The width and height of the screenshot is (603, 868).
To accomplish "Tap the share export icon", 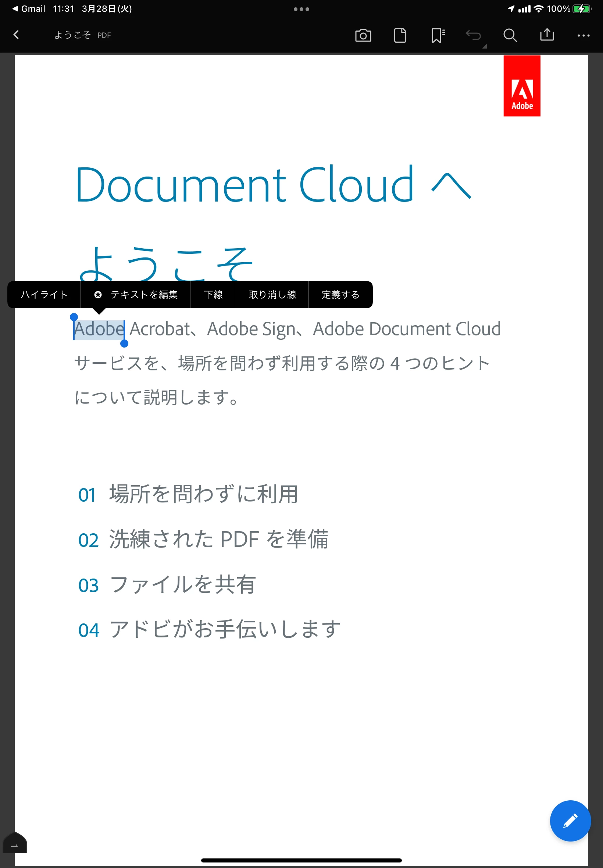I will [x=547, y=35].
